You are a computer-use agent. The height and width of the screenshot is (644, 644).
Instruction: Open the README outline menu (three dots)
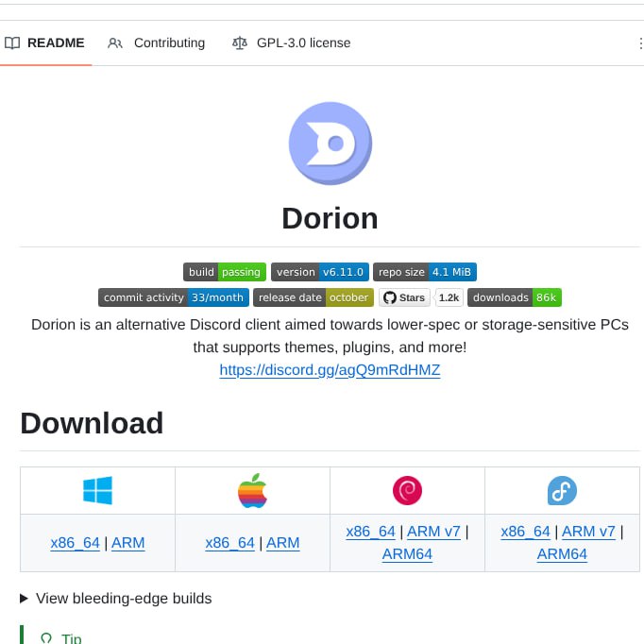[x=640, y=43]
